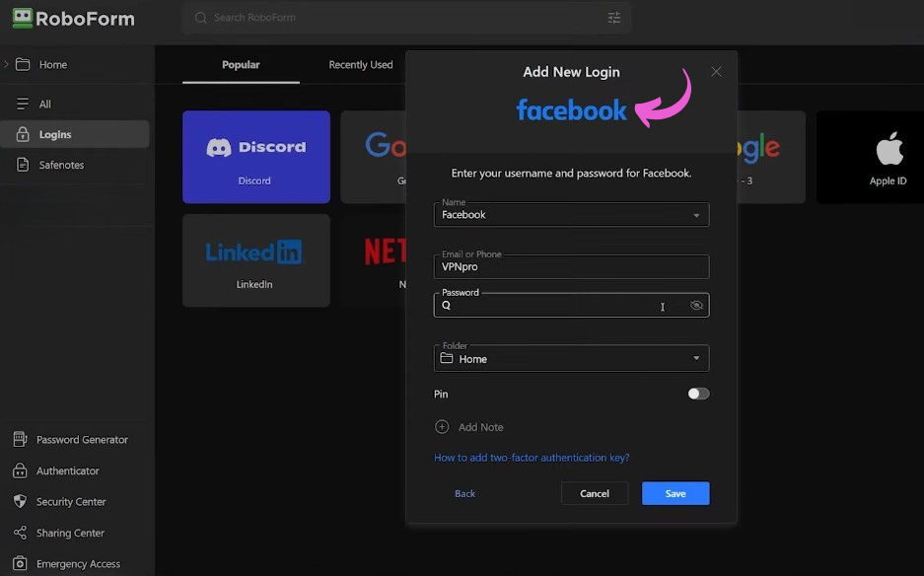Click the Add Note plus icon
The width and height of the screenshot is (924, 576).
tap(442, 427)
